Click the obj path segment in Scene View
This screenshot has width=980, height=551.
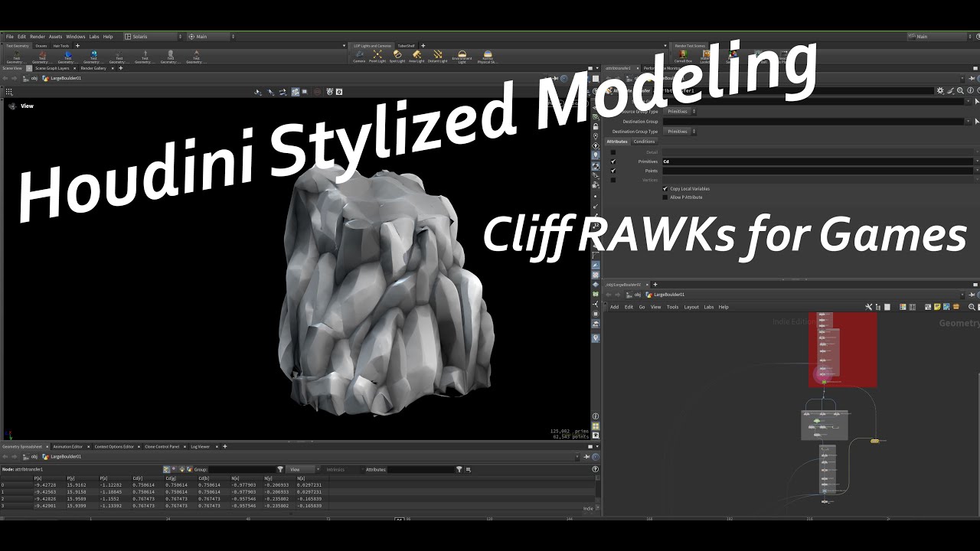click(34, 78)
